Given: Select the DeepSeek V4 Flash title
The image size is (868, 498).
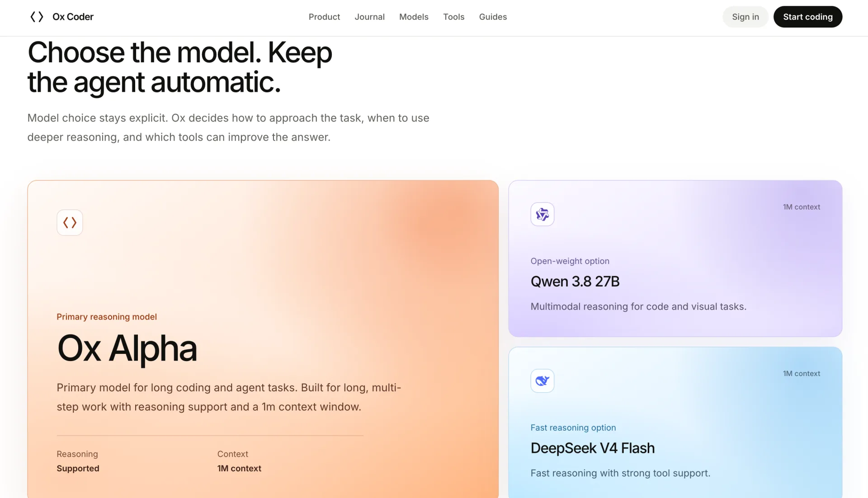Looking at the screenshot, I should point(593,448).
